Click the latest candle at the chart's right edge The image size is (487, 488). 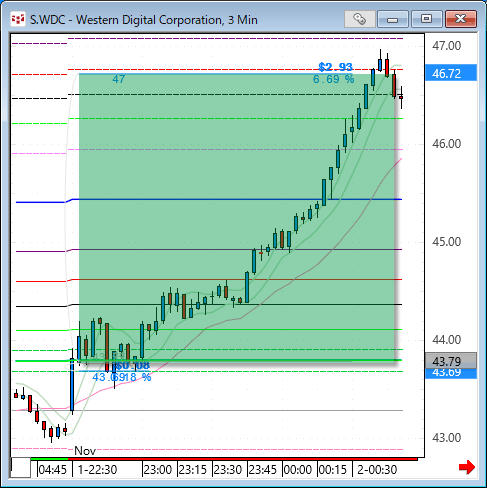(x=401, y=97)
